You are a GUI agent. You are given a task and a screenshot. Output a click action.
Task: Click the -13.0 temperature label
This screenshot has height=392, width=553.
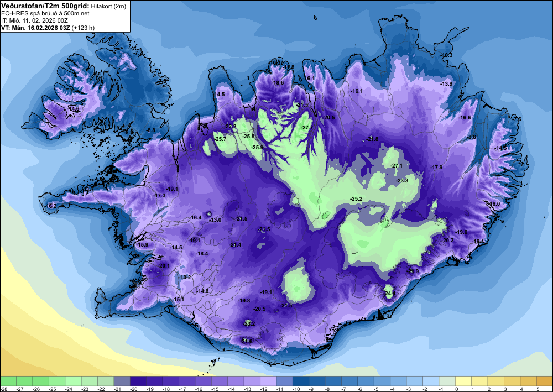[x=215, y=220]
